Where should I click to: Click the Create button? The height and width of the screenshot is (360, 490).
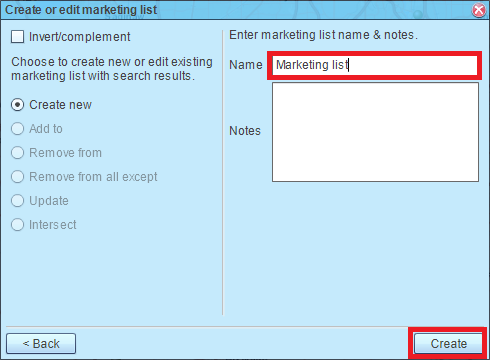448,344
